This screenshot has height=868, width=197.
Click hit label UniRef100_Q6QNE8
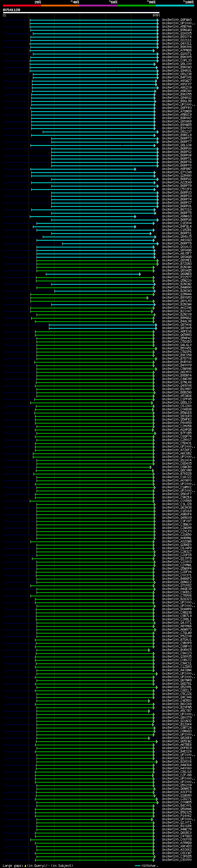tap(177, 274)
